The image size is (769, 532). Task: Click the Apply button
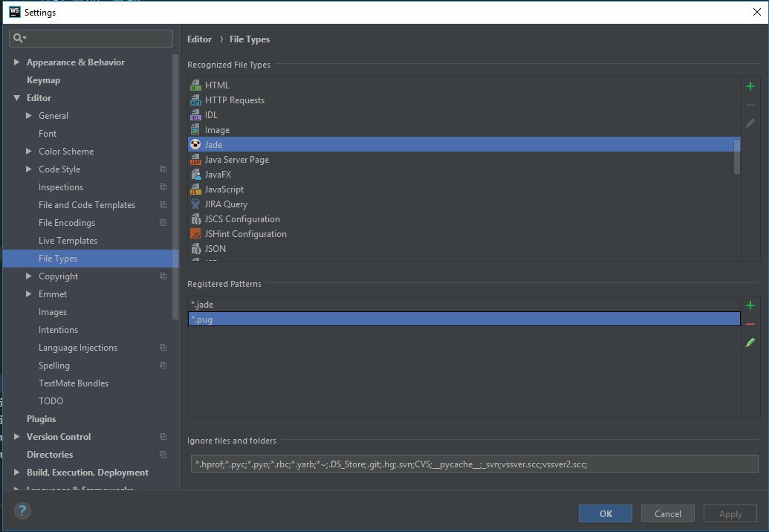click(x=730, y=513)
